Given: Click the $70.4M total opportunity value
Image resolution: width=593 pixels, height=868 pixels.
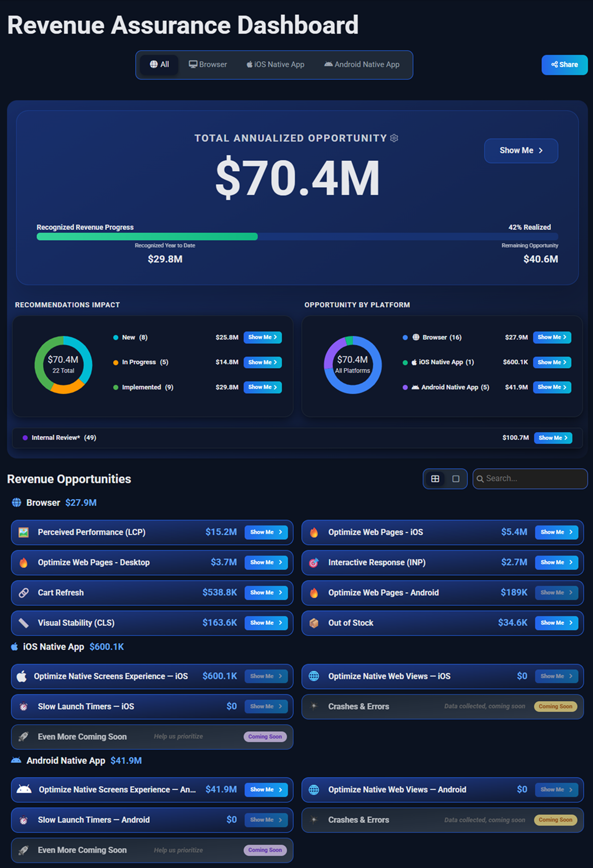Looking at the screenshot, I should click(x=298, y=178).
